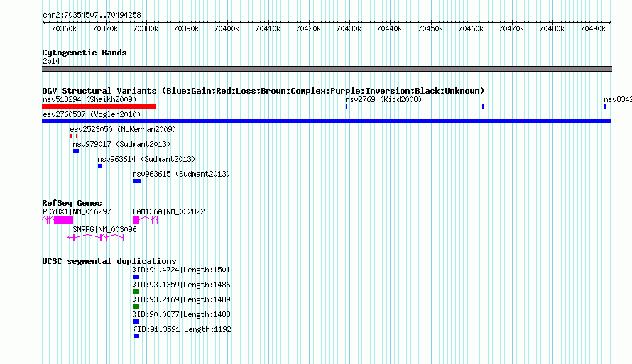The width and height of the screenshot is (632, 364).
Task: Select the SNRPG gene glyph
Action: click(96, 238)
